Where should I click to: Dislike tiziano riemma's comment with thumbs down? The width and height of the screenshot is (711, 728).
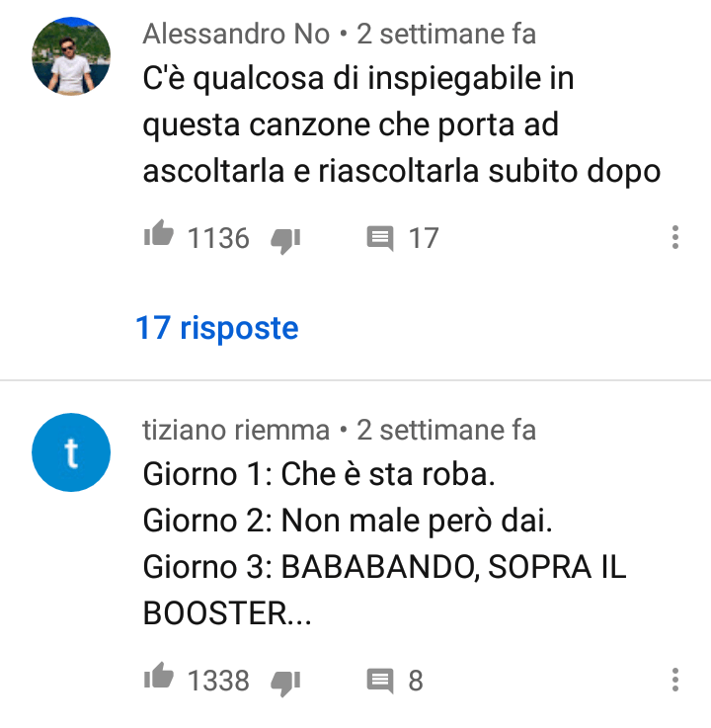[x=285, y=684]
